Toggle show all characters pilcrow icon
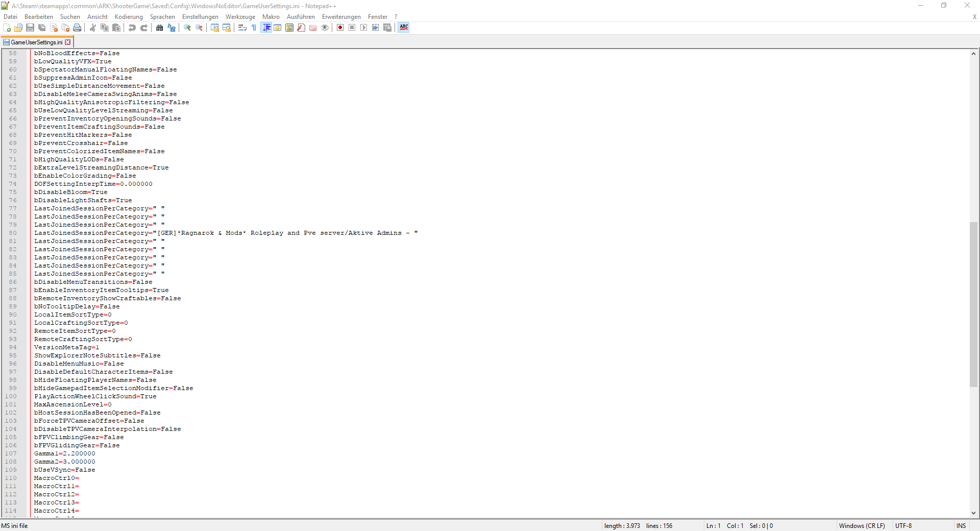This screenshot has height=531, width=980. coord(254,28)
